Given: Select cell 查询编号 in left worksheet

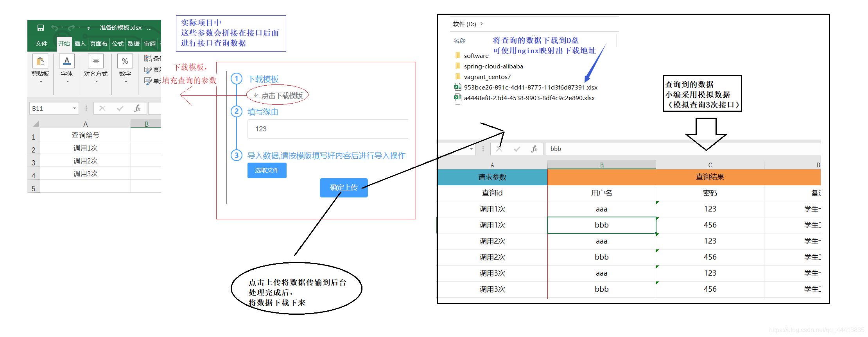Looking at the screenshot, I should pyautogui.click(x=85, y=135).
